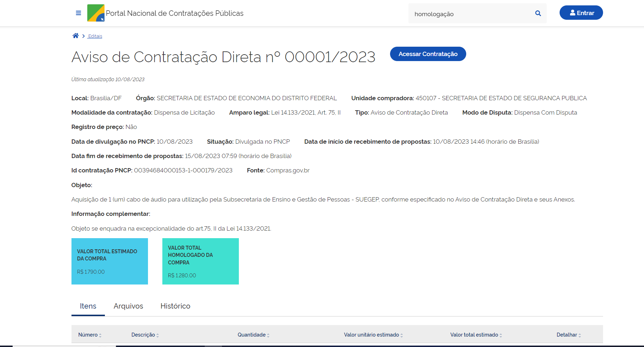
Task: Sort by the Detalhar column
Action: pos(569,335)
